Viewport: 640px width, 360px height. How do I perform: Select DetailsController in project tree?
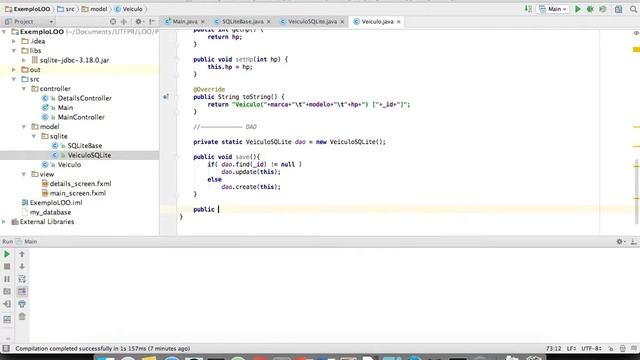pos(84,98)
